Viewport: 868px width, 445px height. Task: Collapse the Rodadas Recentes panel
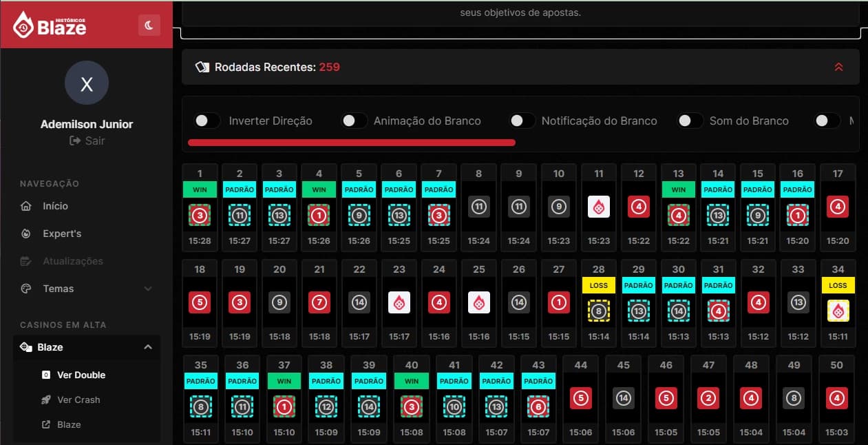coord(838,67)
